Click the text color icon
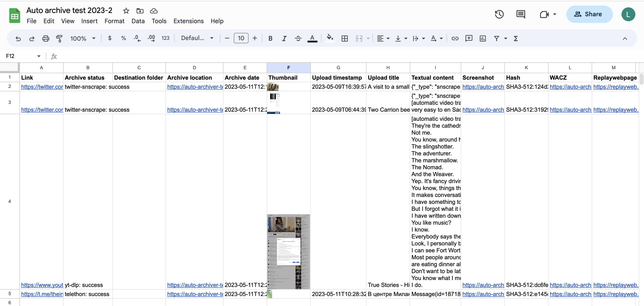This screenshot has width=644, height=306. 312,38
